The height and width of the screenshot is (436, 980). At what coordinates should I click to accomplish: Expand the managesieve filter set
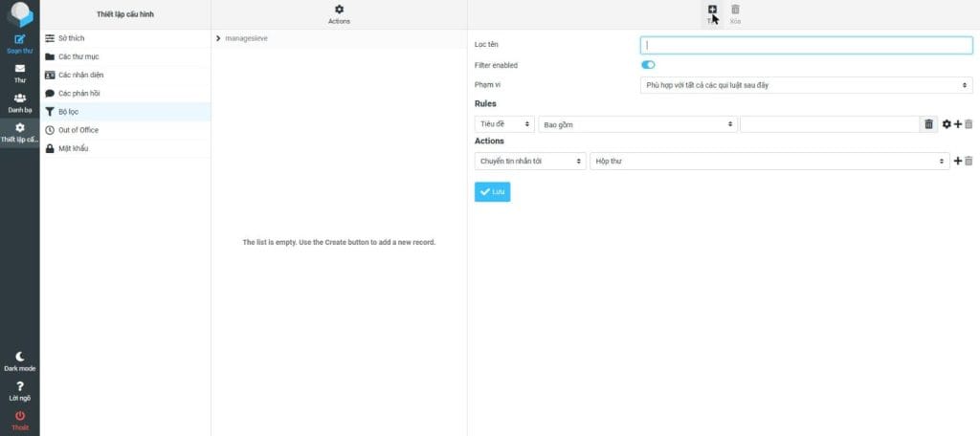(x=218, y=39)
